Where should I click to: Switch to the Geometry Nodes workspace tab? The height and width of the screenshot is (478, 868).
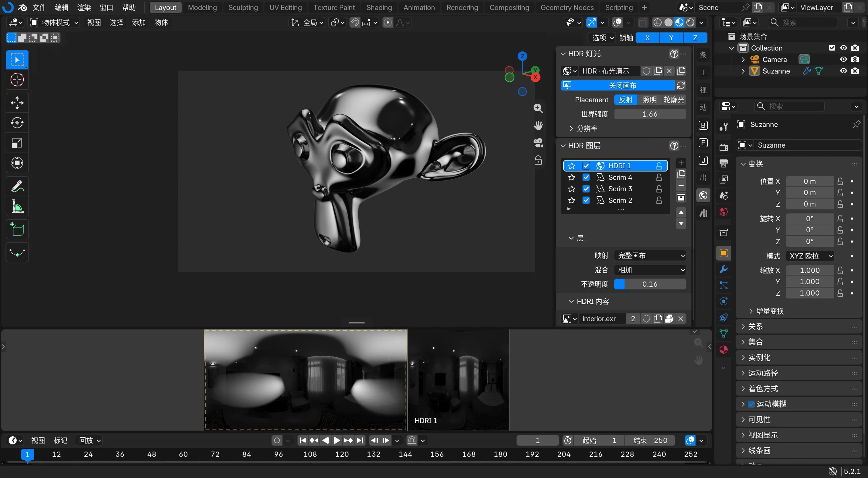point(567,7)
